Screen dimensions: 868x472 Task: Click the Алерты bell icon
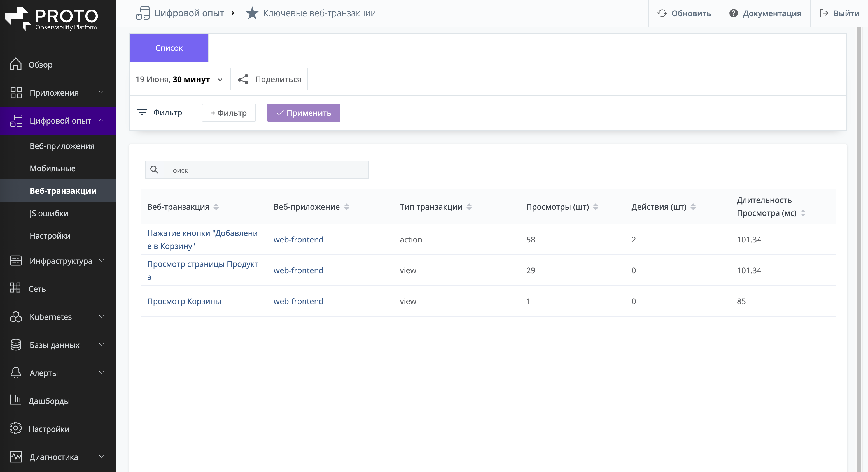point(16,372)
